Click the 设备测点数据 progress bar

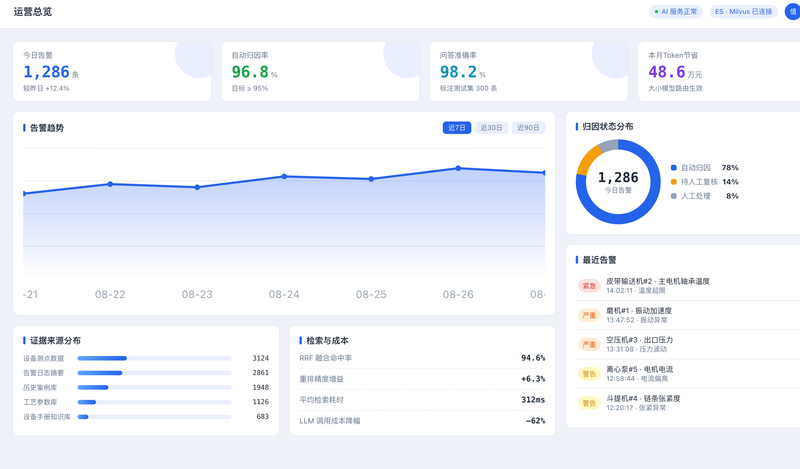(x=154, y=358)
